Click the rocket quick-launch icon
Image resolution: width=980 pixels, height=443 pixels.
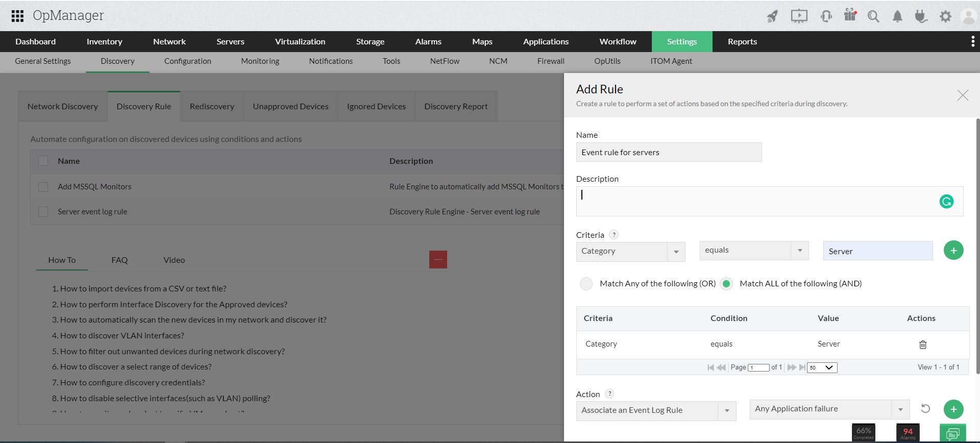click(x=772, y=16)
